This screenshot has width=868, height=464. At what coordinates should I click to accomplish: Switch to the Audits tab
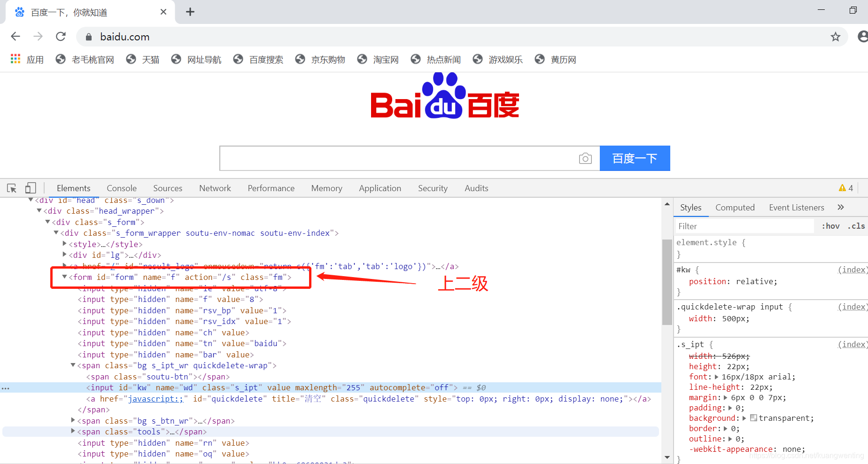pyautogui.click(x=476, y=188)
